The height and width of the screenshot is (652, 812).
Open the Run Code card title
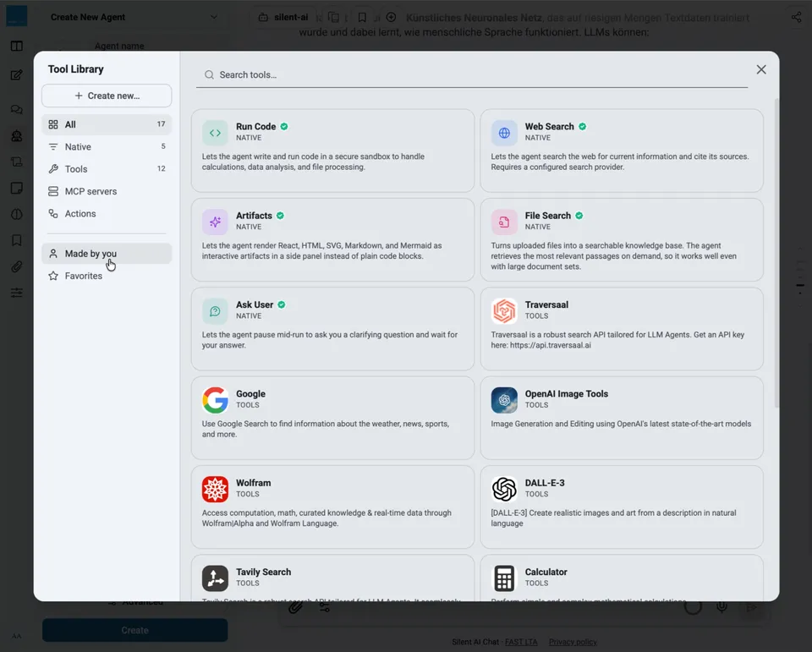(x=255, y=126)
